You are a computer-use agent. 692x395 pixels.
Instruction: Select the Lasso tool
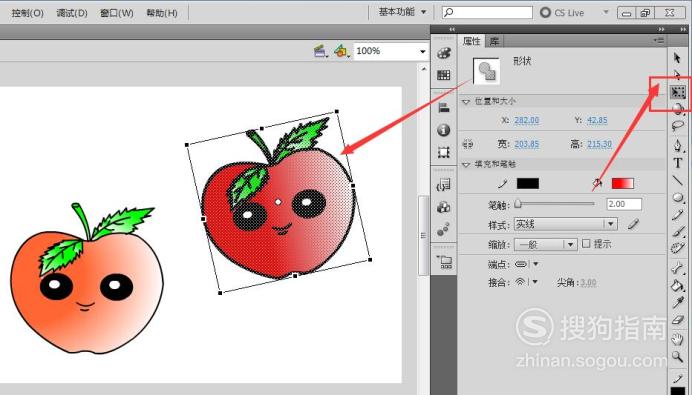click(677, 126)
